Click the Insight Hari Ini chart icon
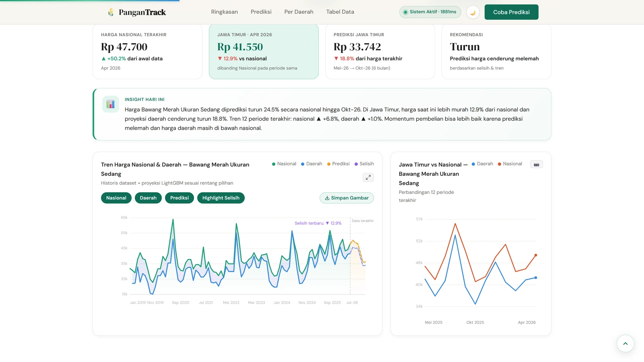644x362 pixels. [111, 104]
